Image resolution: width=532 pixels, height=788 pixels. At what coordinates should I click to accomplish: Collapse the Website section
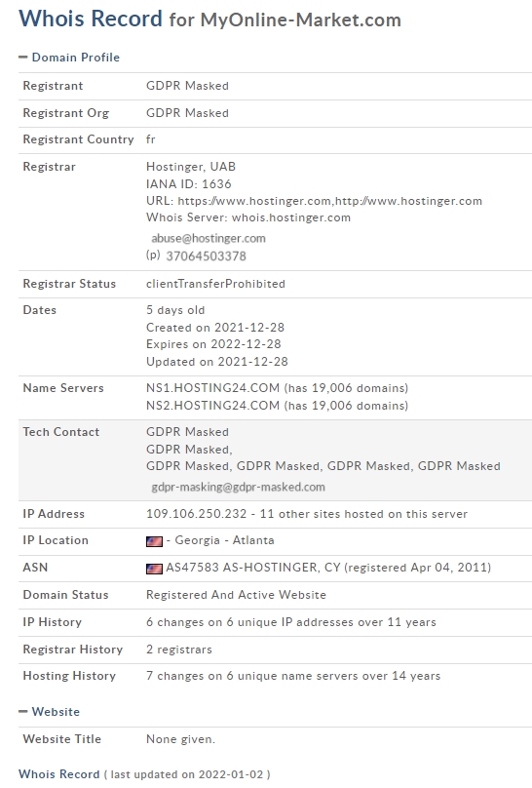click(x=49, y=712)
